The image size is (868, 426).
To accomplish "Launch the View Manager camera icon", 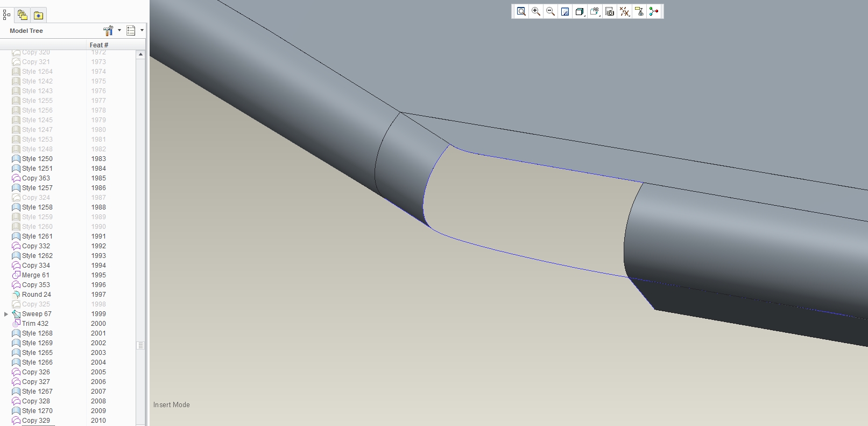I will click(610, 11).
